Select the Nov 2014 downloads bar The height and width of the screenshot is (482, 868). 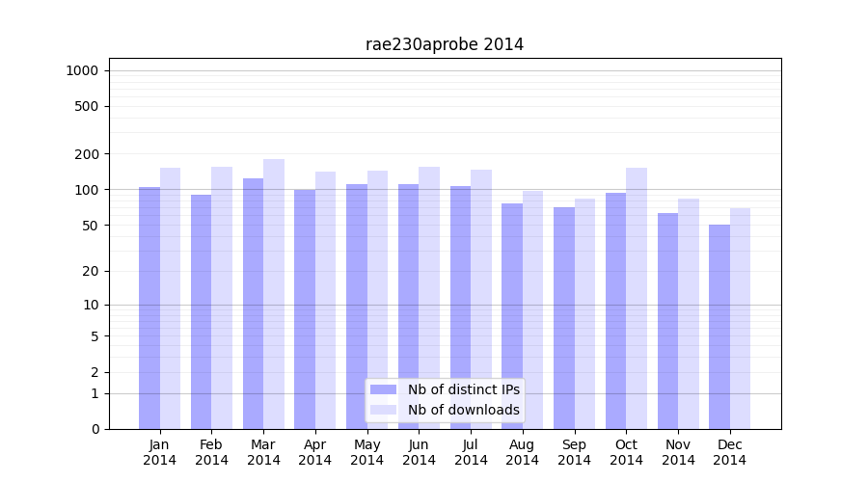click(689, 313)
